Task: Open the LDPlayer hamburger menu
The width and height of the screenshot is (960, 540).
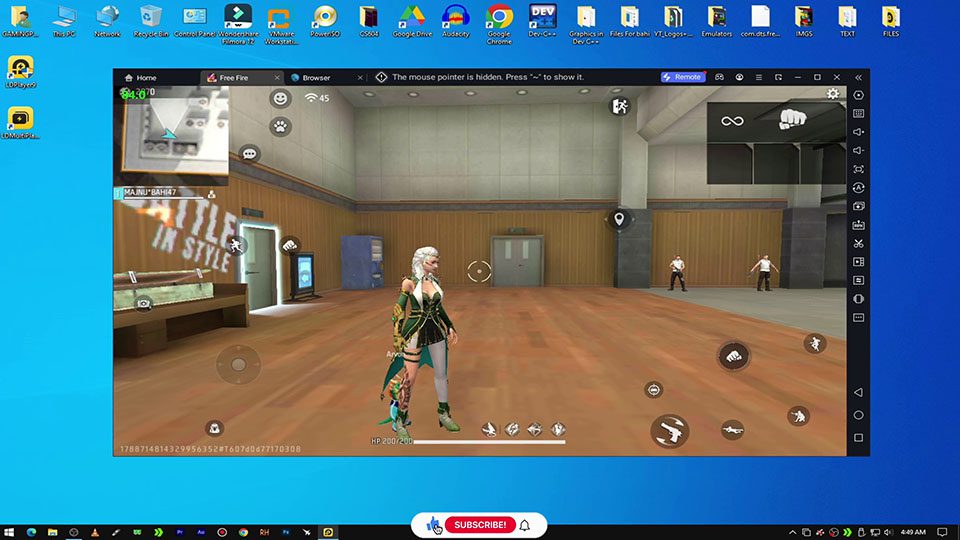Action: tap(759, 77)
